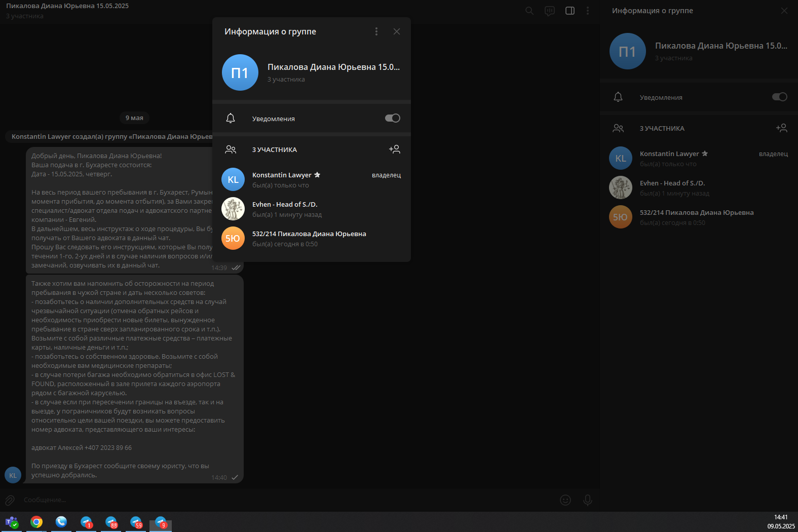
Task: Close the group info popup
Action: (x=397, y=31)
